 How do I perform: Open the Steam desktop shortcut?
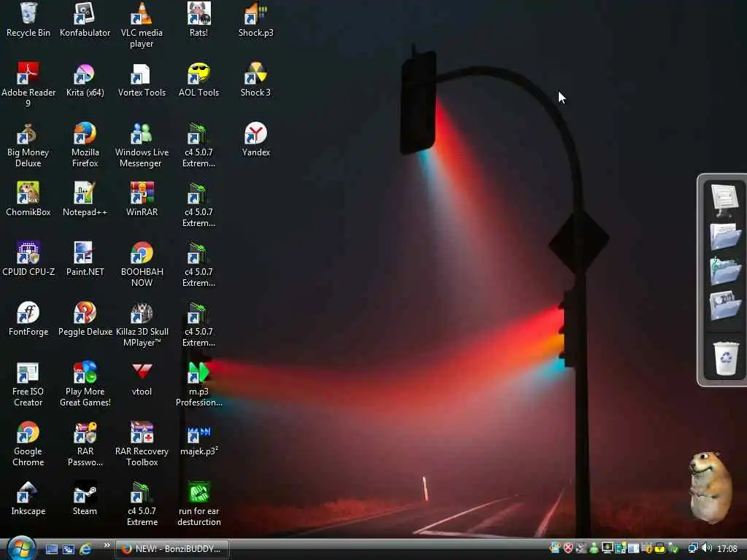[x=85, y=499]
